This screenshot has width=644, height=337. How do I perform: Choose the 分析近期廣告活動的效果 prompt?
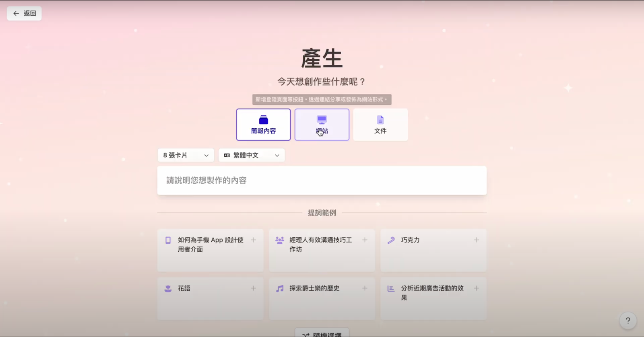click(433, 298)
